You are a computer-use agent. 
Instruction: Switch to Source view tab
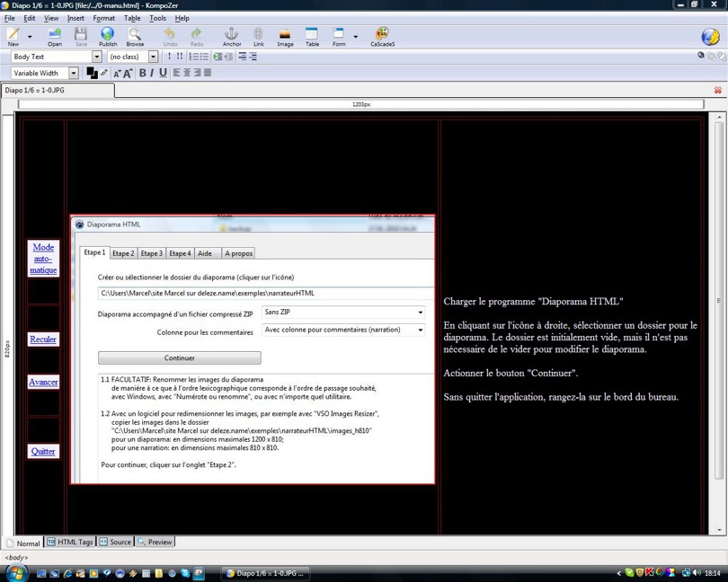(x=116, y=542)
